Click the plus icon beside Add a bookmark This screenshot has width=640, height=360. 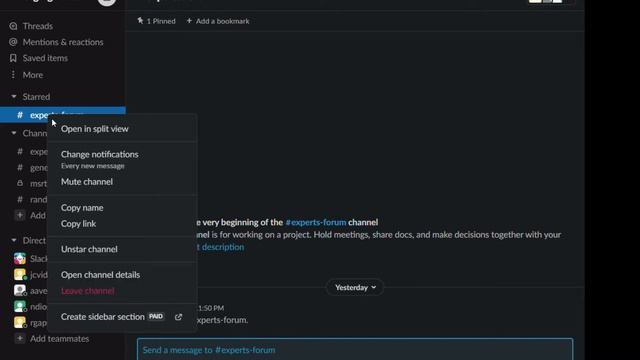click(x=189, y=20)
